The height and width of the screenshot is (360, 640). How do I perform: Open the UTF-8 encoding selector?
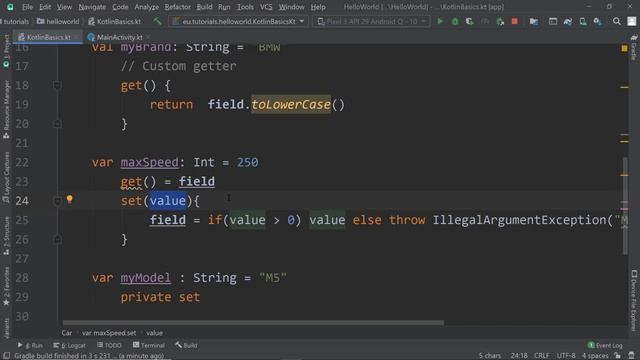pos(566,356)
